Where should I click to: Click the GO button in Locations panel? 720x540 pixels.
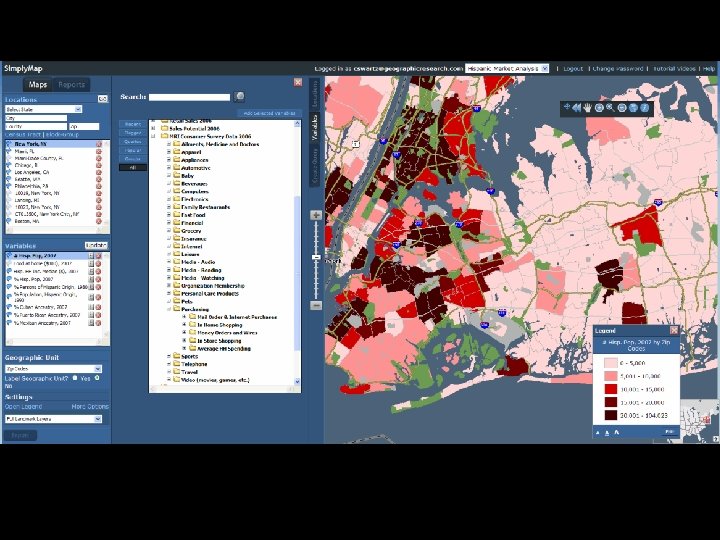(102, 99)
